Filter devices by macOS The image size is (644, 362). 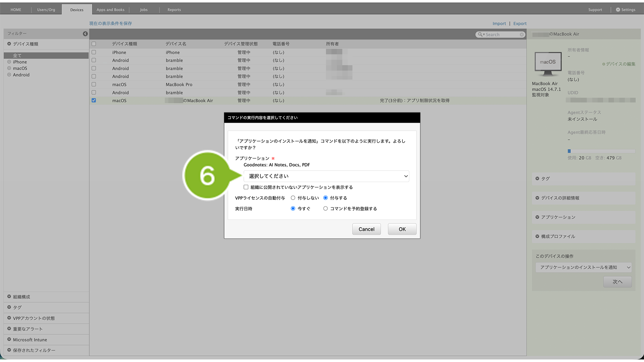tap(20, 68)
